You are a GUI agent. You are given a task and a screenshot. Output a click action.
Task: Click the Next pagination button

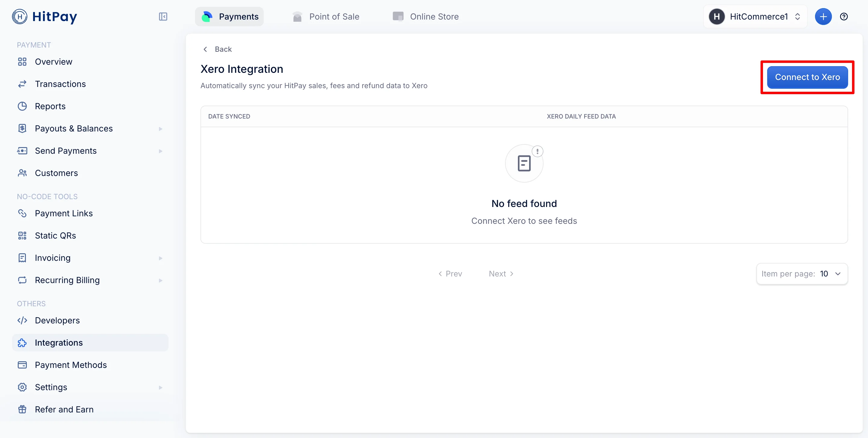coord(501,274)
